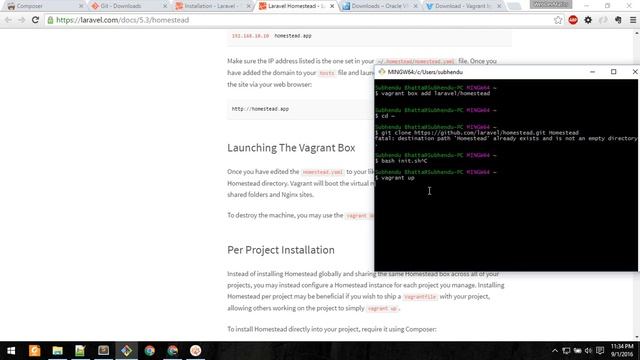Close the Git - Downloads tab
This screenshot has height=360, width=640.
click(165, 6)
